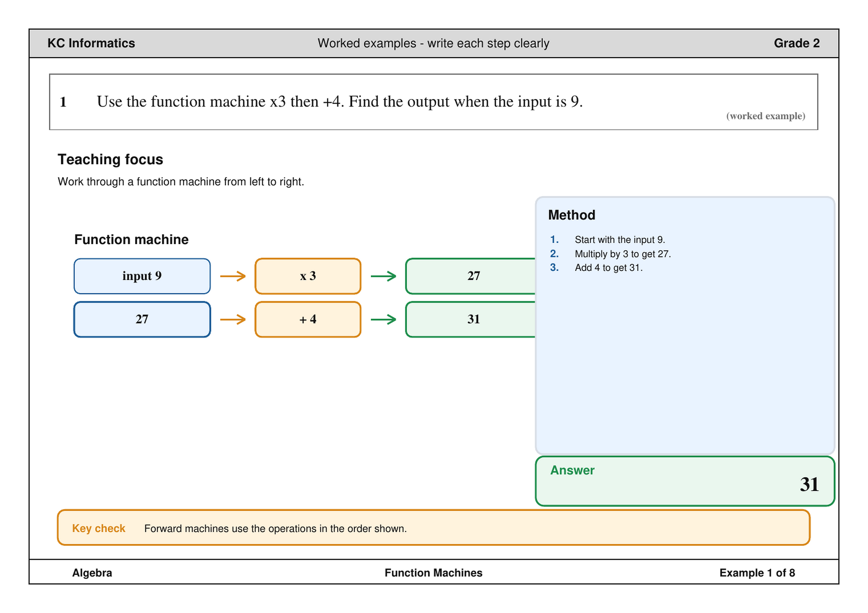The height and width of the screenshot is (613, 868).
Task: Click orange arrow between blue '27' and '+ 4'
Action: tap(233, 320)
